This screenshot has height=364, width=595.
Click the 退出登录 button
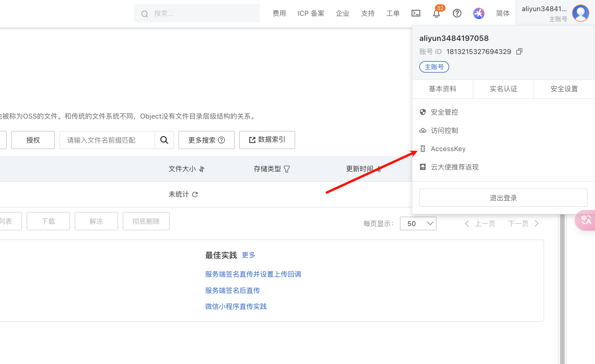pyautogui.click(x=503, y=198)
